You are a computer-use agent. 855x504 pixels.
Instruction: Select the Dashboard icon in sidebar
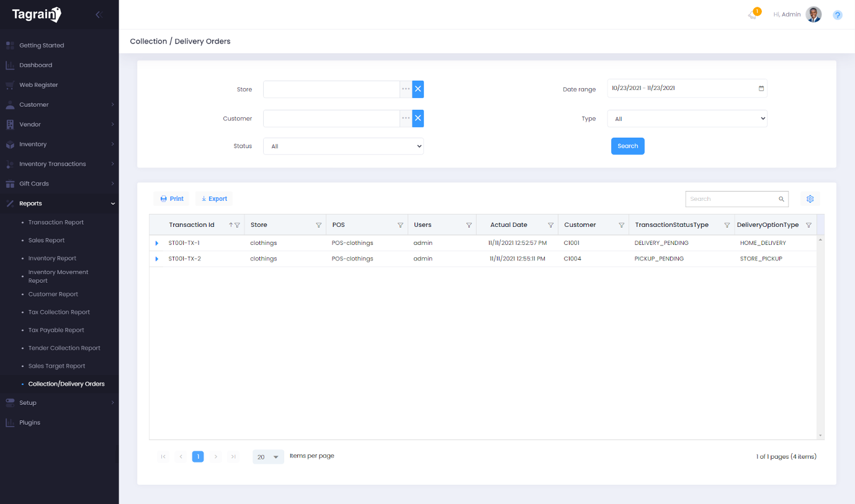[9, 64]
